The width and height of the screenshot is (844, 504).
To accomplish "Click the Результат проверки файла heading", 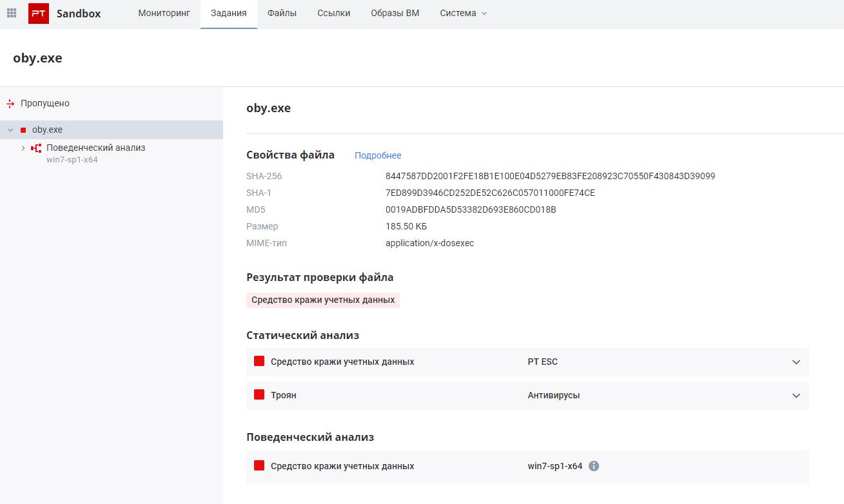I will (320, 277).
